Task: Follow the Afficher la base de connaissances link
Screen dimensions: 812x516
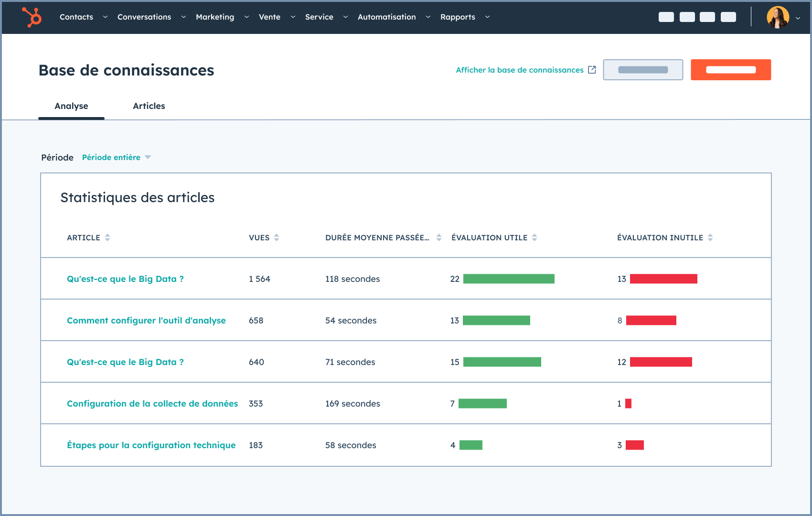Action: pos(519,70)
